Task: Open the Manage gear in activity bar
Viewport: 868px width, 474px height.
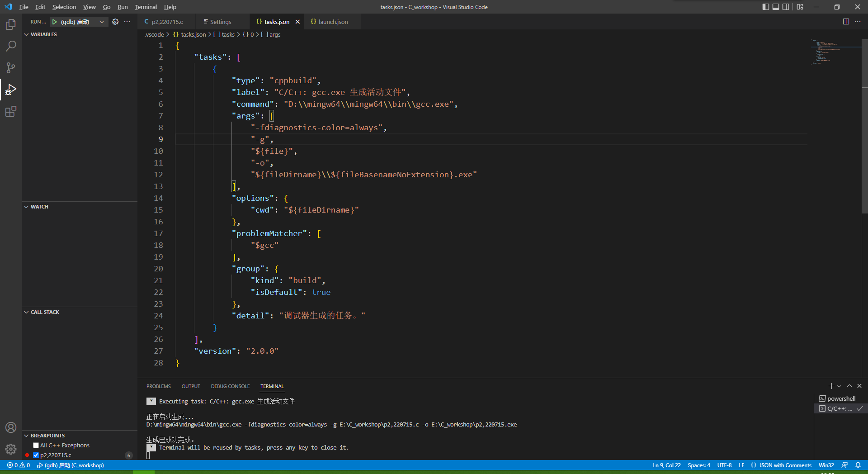Action: click(11, 449)
